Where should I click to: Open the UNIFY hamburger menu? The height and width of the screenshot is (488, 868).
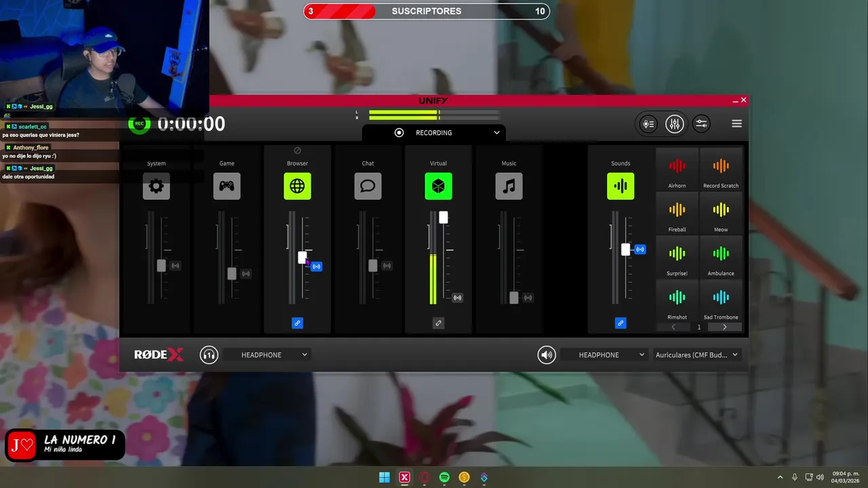[x=736, y=123]
